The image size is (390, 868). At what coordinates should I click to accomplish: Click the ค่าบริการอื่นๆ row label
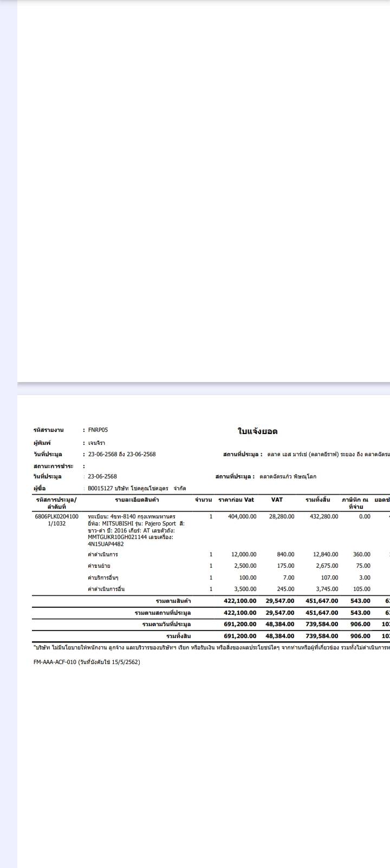point(103,578)
